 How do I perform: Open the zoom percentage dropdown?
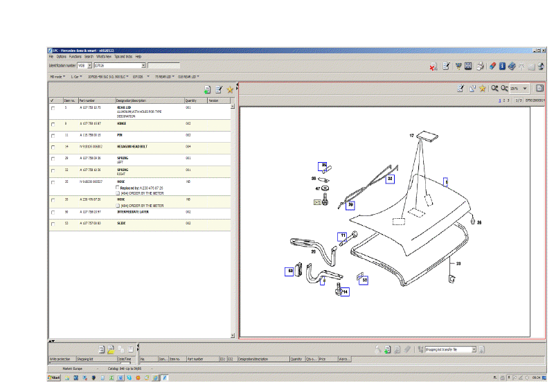click(525, 89)
